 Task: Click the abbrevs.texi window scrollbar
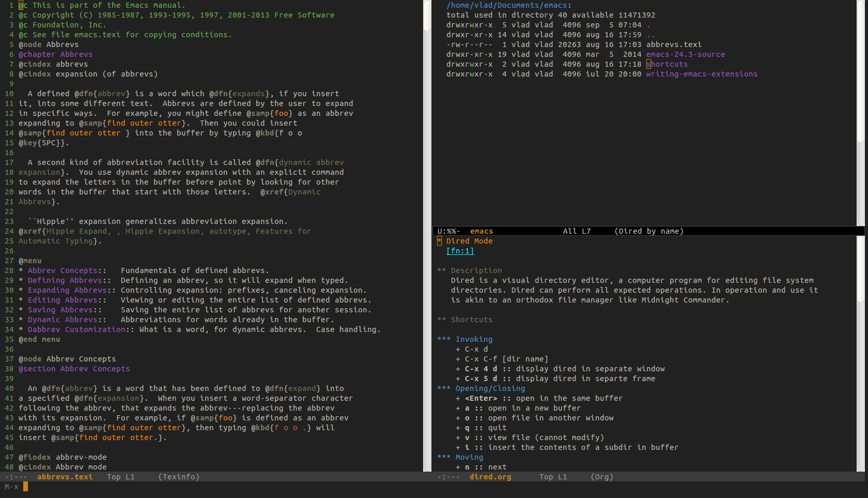pos(427,235)
